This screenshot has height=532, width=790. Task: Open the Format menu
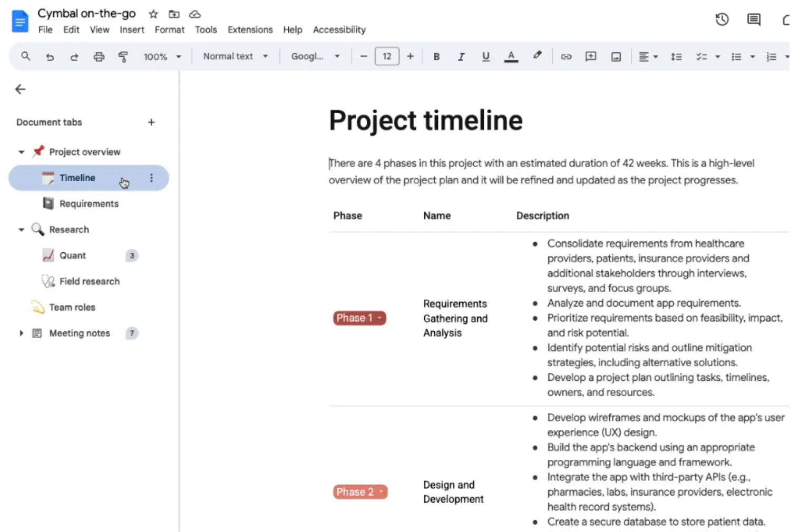169,29
